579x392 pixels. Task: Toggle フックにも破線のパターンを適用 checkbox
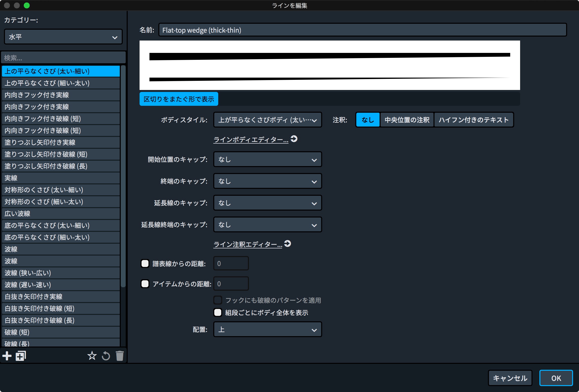[218, 300]
